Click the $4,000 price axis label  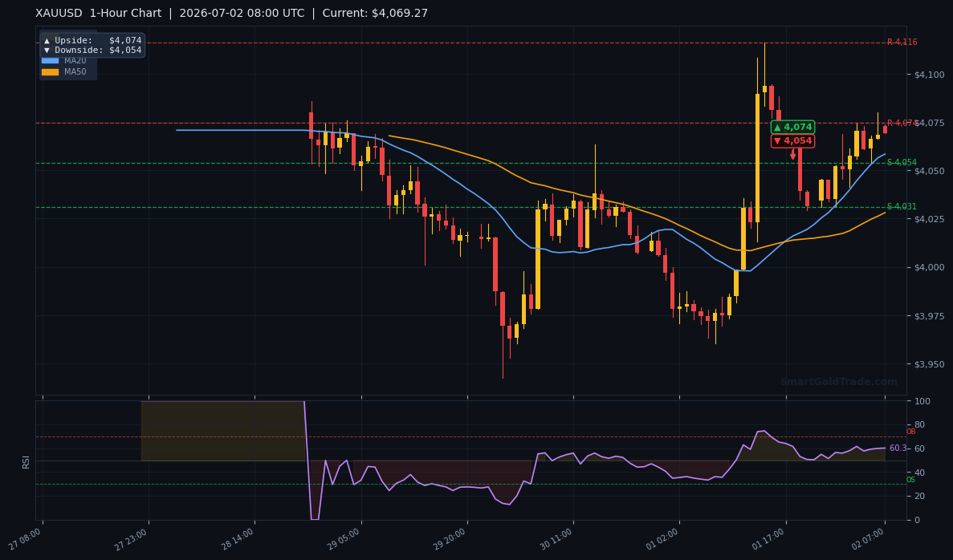[x=929, y=267]
